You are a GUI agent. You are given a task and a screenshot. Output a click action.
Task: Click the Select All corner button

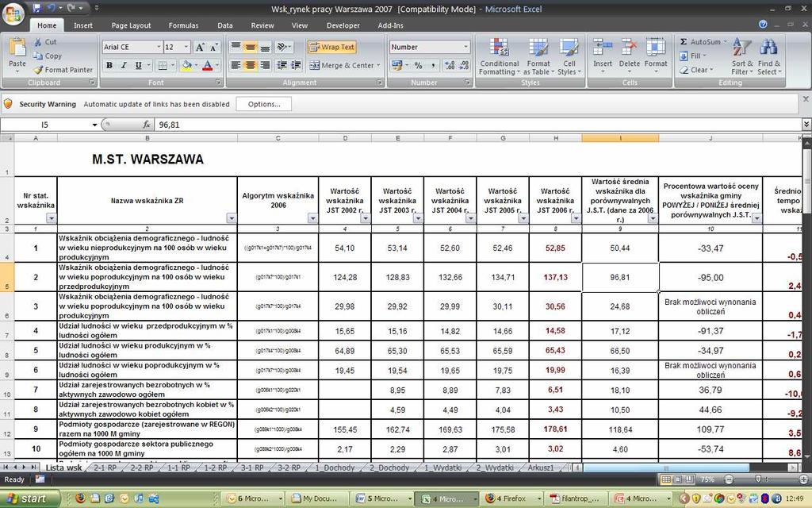6,138
